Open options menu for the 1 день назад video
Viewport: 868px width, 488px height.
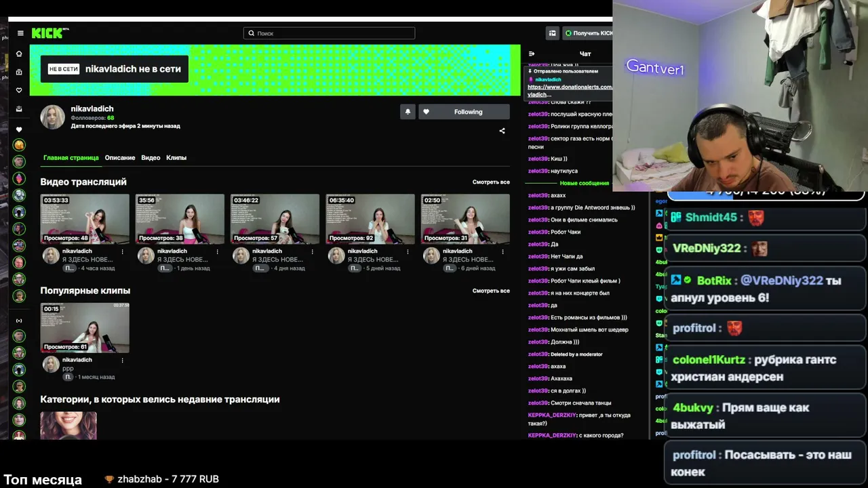[x=218, y=251]
